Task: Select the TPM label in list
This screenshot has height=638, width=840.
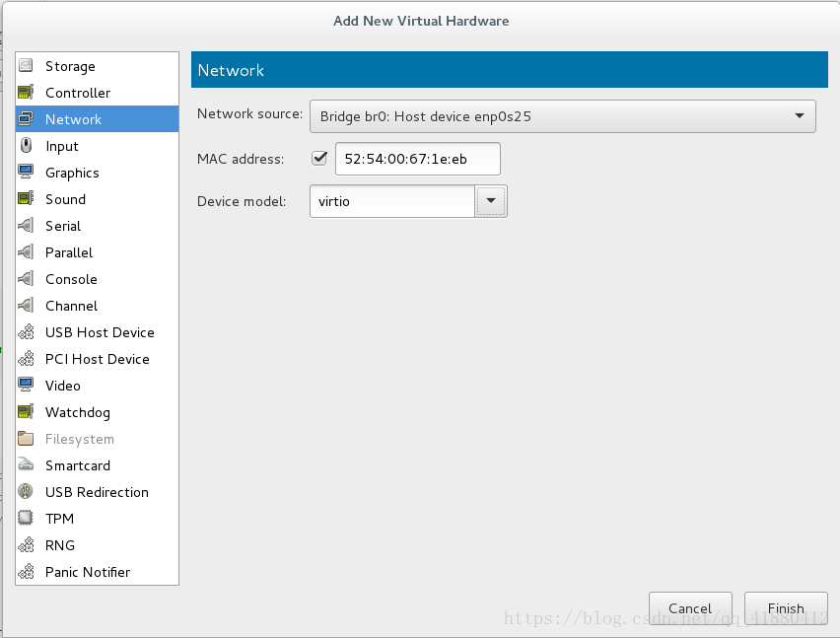Action: (x=59, y=519)
